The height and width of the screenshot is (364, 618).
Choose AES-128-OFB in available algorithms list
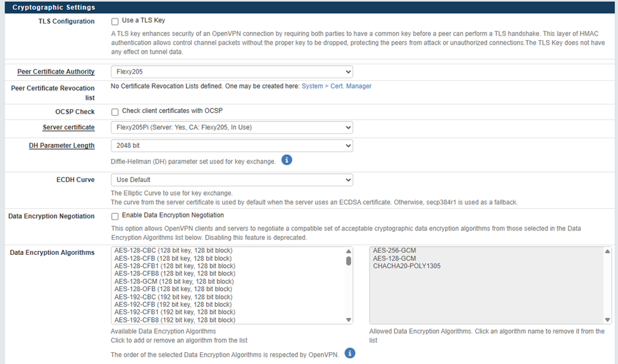click(x=173, y=289)
